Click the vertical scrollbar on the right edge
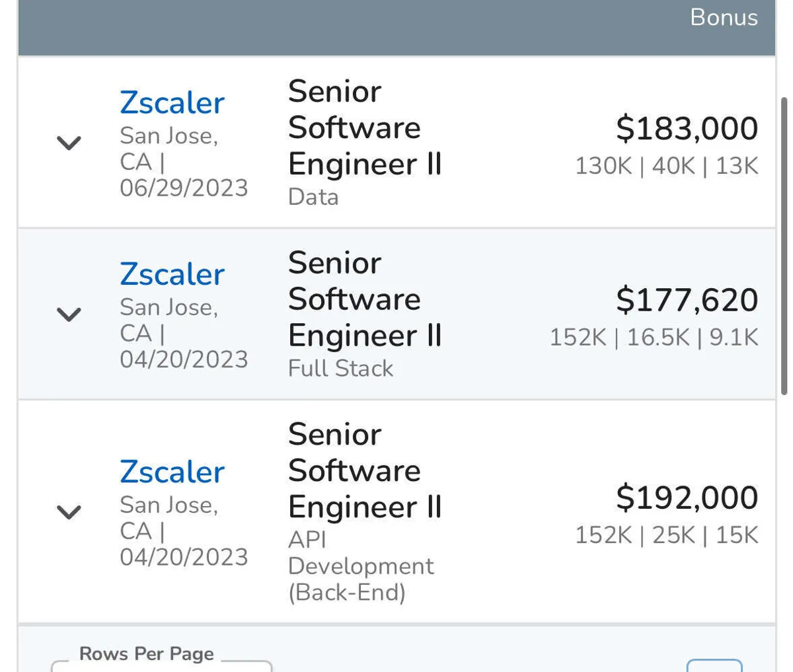 tap(784, 244)
